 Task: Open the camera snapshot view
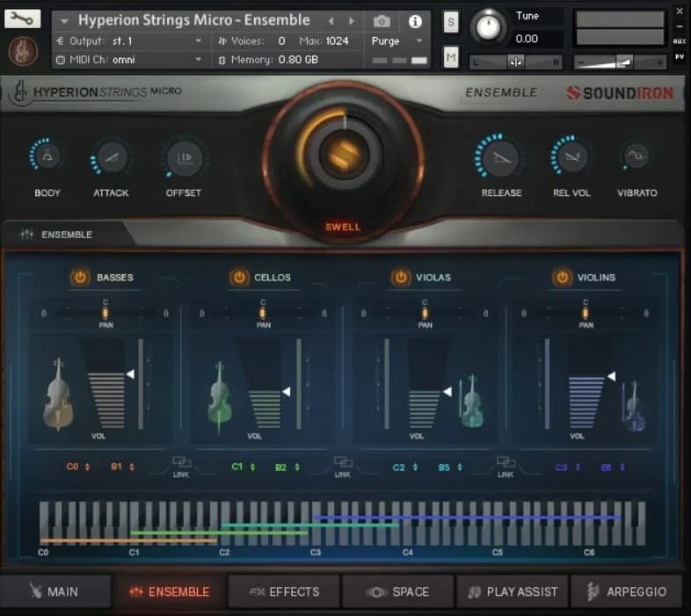coord(382,21)
